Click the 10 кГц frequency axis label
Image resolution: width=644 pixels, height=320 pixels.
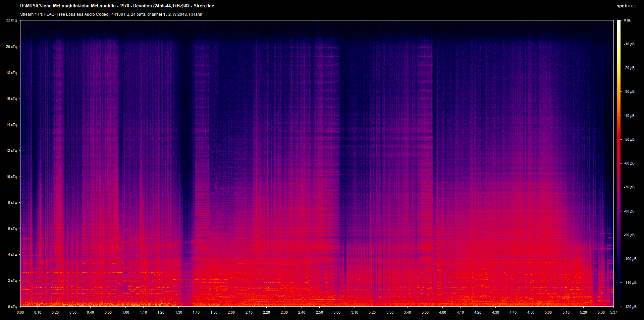tap(11, 177)
